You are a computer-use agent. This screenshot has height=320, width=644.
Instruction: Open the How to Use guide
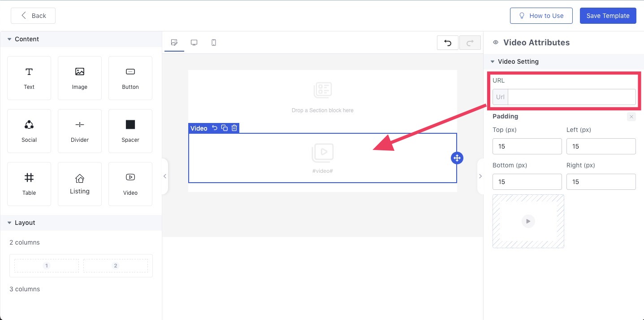tap(541, 16)
